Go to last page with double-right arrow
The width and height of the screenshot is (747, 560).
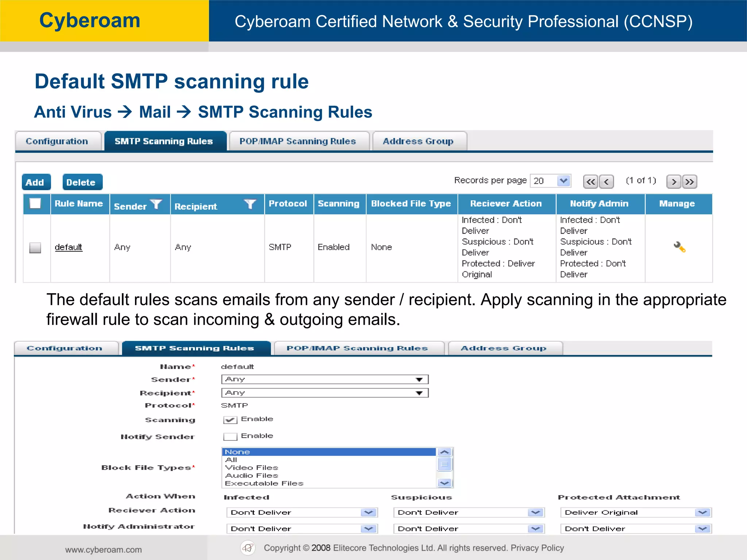click(x=690, y=182)
